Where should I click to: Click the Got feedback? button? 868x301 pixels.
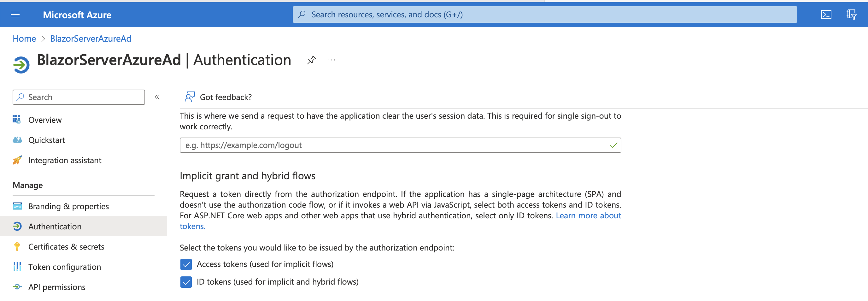pyautogui.click(x=218, y=97)
